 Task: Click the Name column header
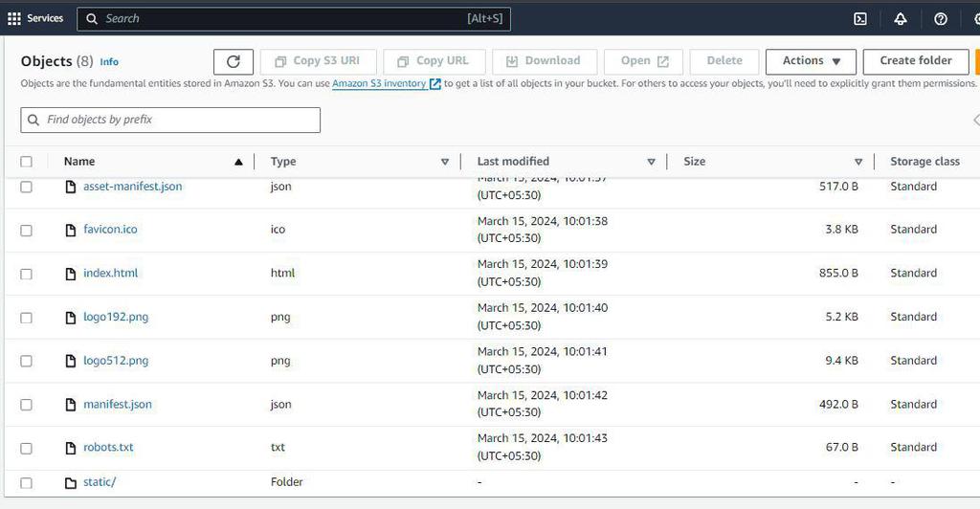[79, 161]
